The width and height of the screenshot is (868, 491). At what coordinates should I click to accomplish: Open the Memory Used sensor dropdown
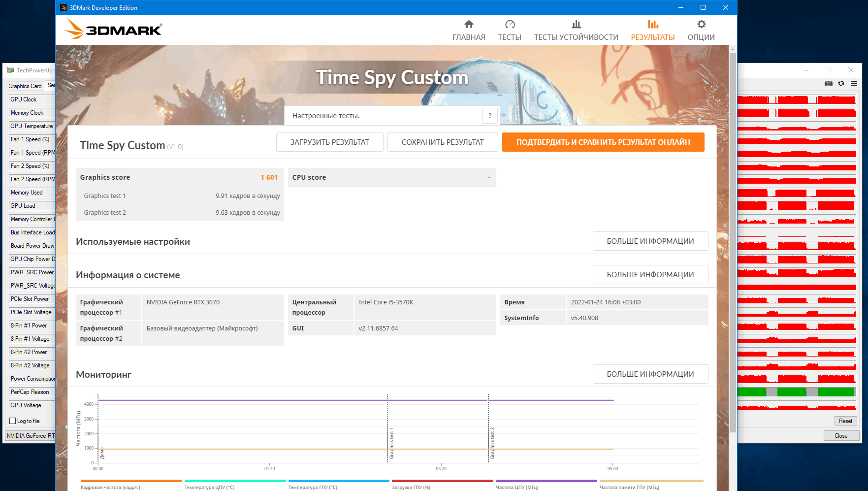[x=32, y=193]
